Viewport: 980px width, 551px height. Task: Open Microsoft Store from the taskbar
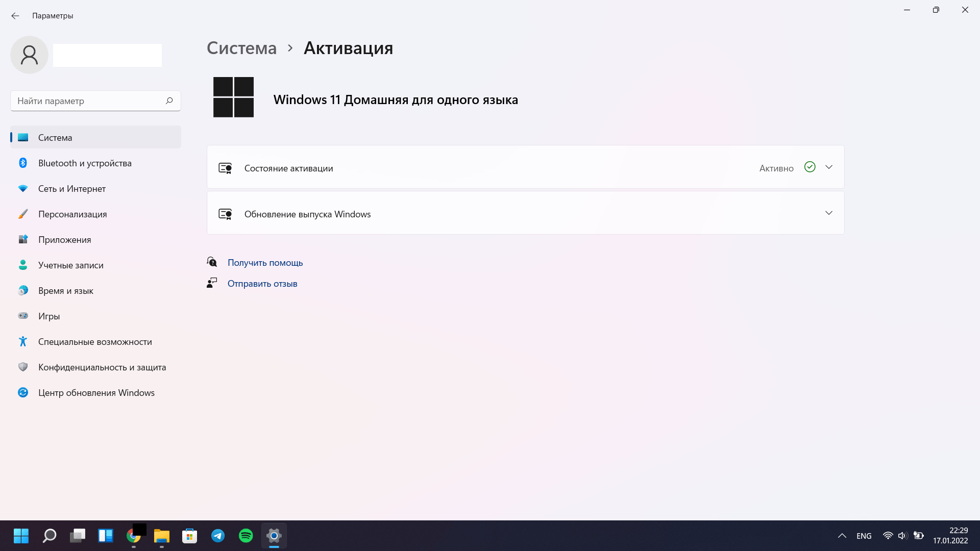pyautogui.click(x=190, y=536)
